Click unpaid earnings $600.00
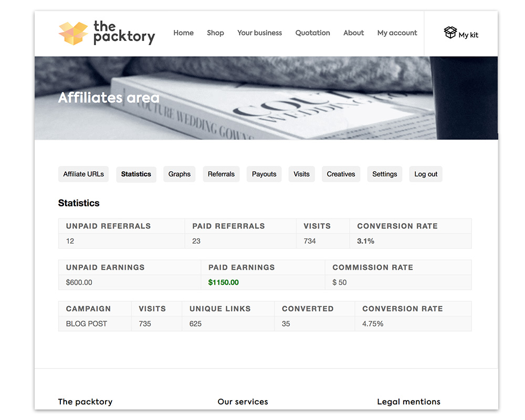The height and width of the screenshot is (420, 525). (x=79, y=282)
